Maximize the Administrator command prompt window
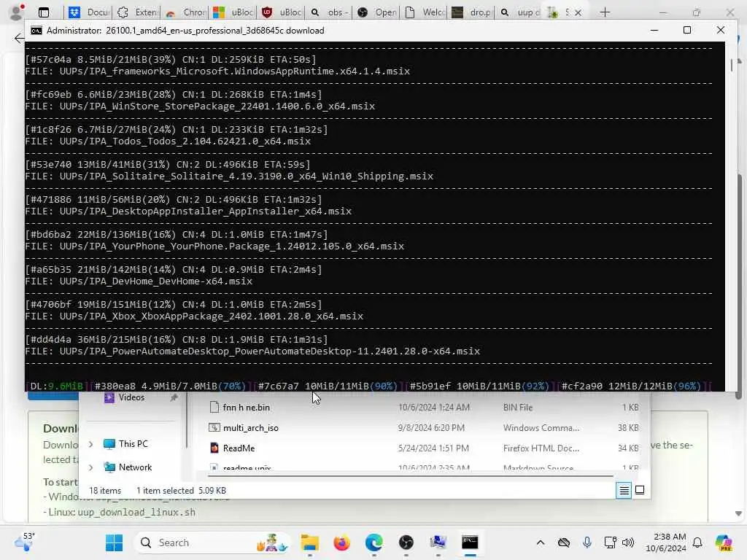 pos(687,30)
